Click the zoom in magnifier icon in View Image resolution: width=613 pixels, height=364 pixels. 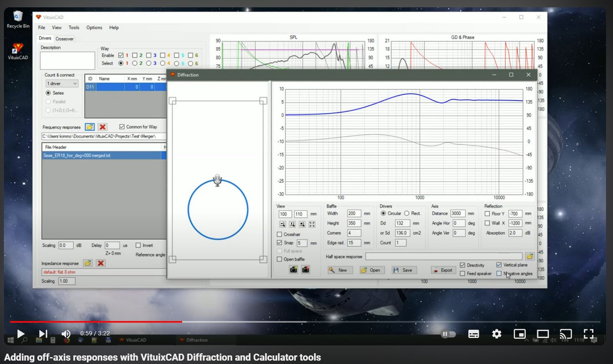302,224
